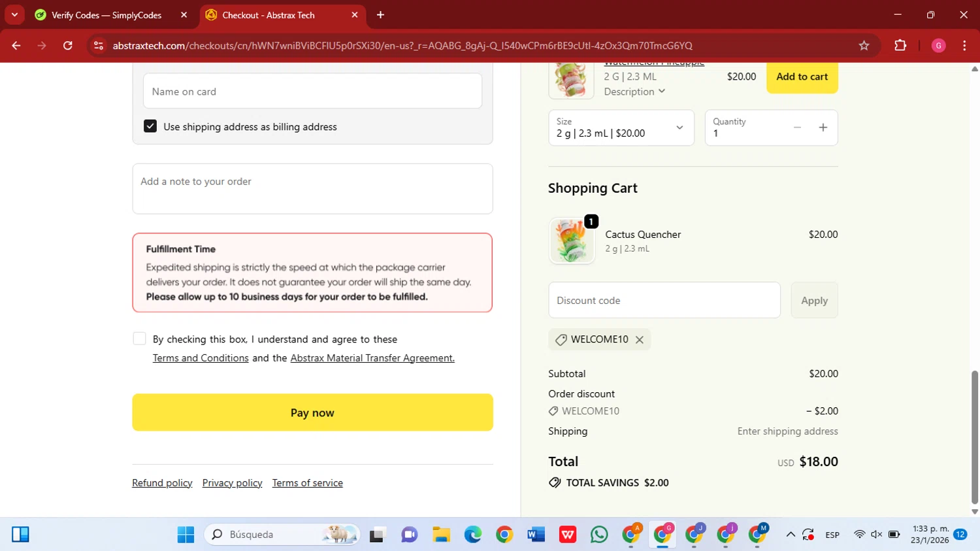
Task: Open the Windows Start menu
Action: [186, 535]
